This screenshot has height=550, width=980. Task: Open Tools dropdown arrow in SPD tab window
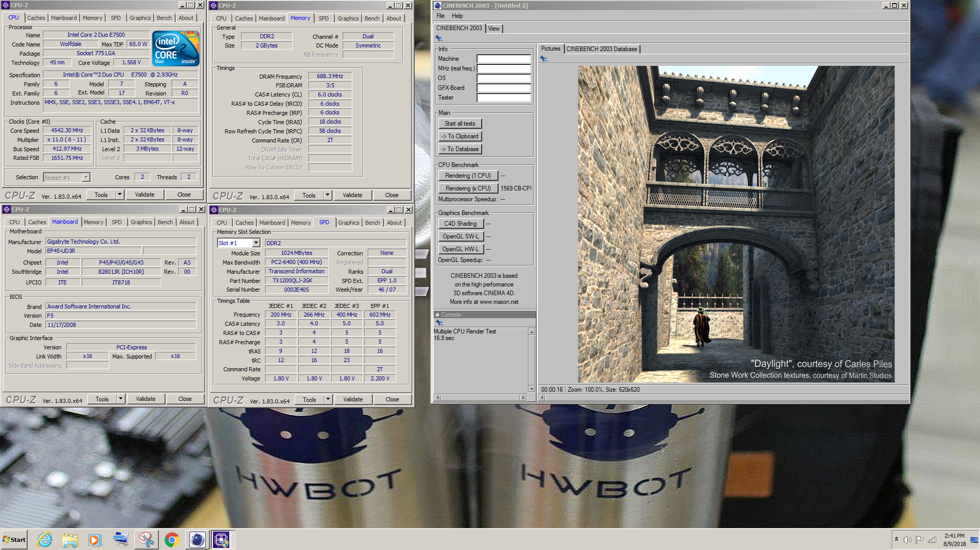(328, 399)
